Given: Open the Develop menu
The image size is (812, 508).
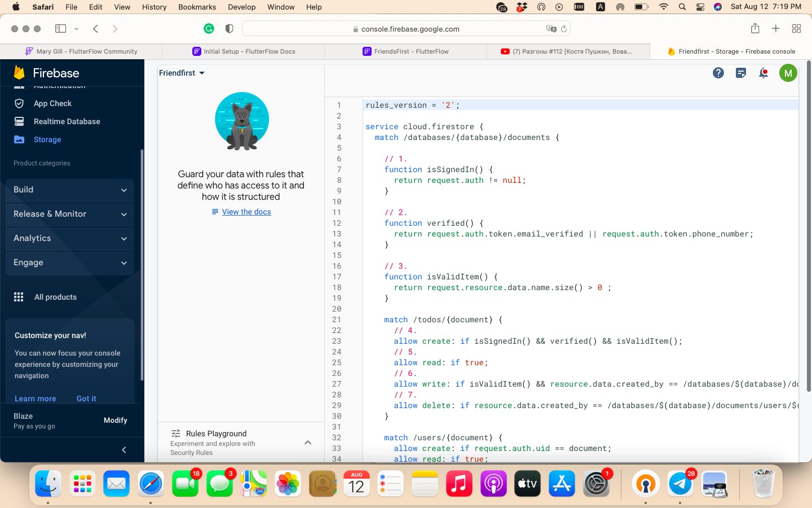Looking at the screenshot, I should 241,7.
